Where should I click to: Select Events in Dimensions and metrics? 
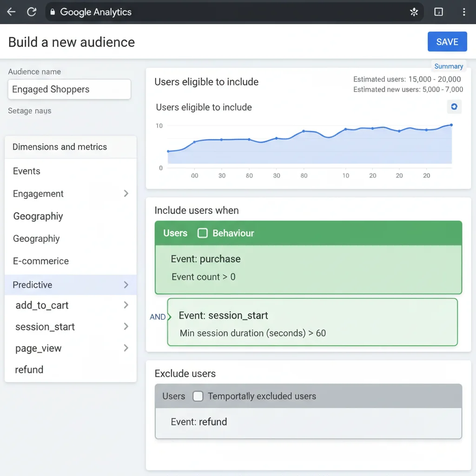click(x=71, y=171)
